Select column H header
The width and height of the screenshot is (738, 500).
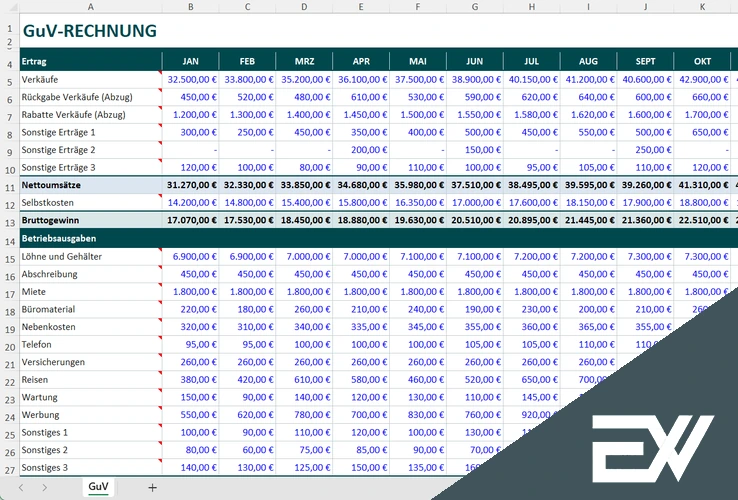[x=531, y=7]
